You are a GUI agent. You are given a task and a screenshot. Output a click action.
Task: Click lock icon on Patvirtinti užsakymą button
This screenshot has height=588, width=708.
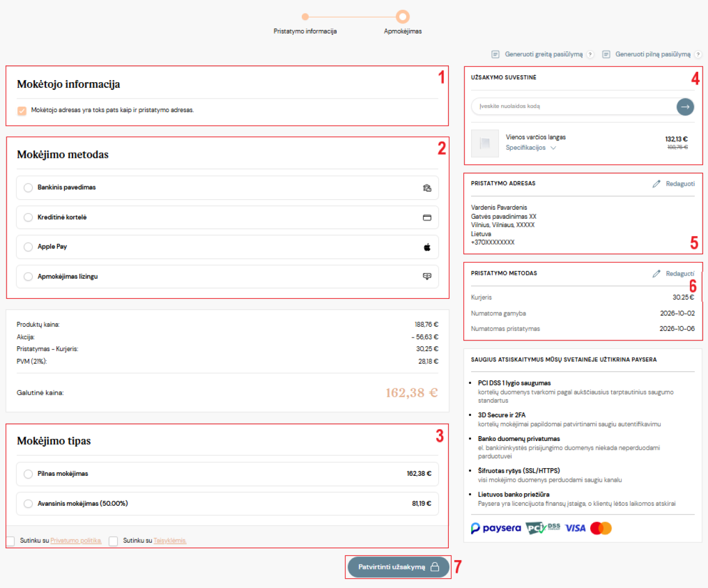coord(435,567)
